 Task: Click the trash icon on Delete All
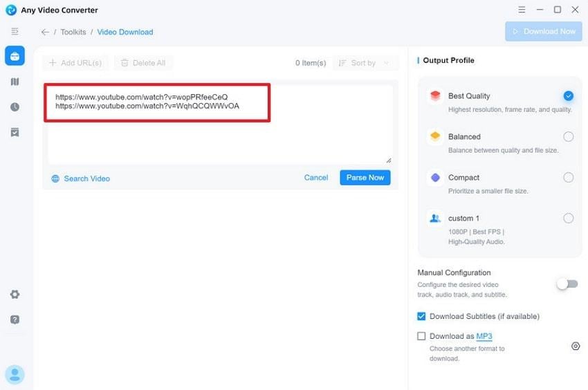click(x=125, y=63)
